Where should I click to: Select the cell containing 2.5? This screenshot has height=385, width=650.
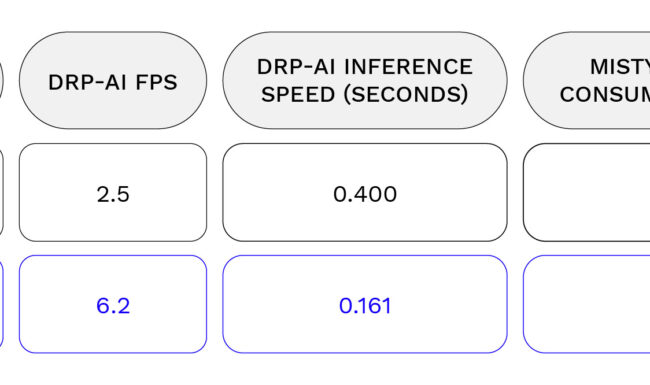tap(113, 192)
